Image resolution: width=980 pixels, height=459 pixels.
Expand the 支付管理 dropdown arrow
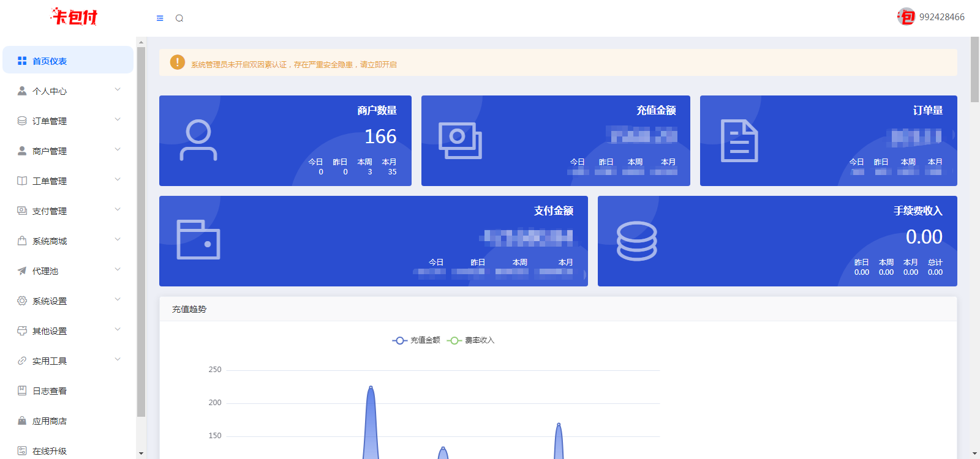tap(118, 210)
